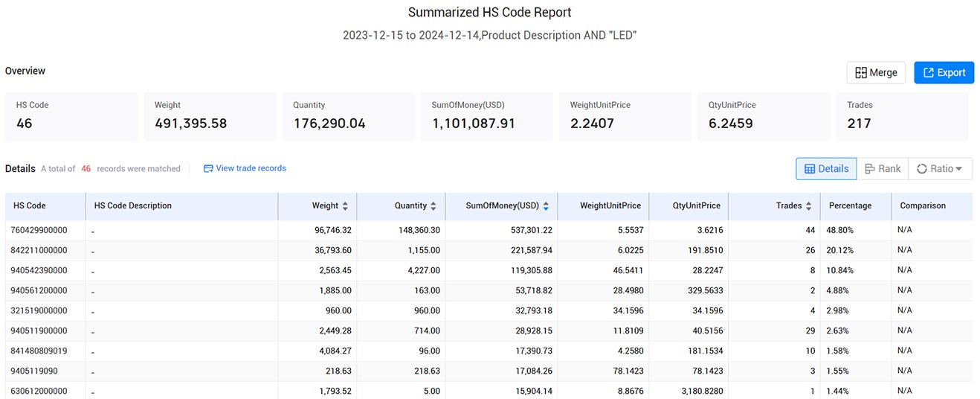Click percentage value 48.80%

(x=841, y=231)
